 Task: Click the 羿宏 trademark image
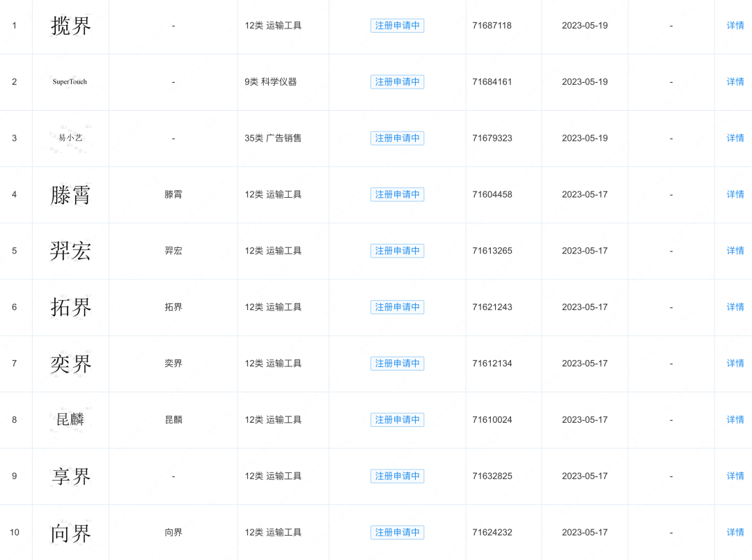pos(70,251)
